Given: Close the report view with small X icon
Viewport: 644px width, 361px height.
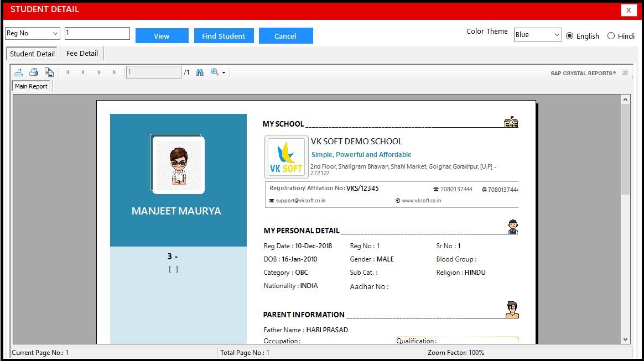Looking at the screenshot, I should pyautogui.click(x=625, y=72).
